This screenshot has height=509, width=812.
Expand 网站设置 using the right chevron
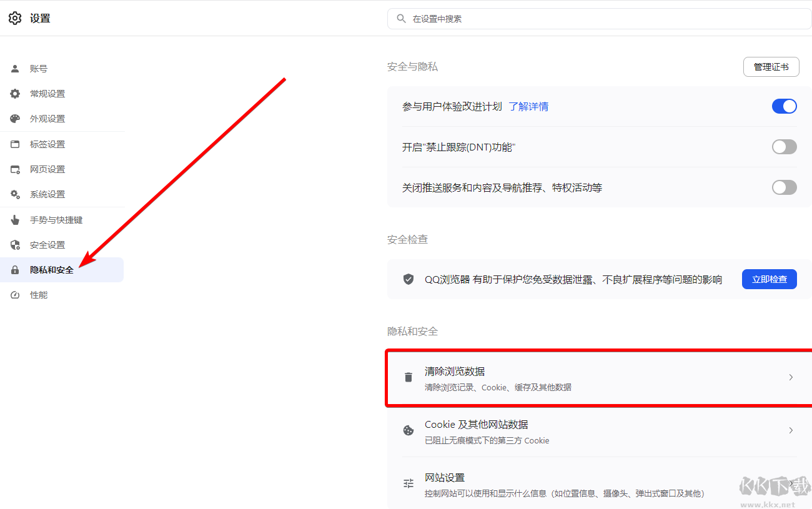click(791, 483)
